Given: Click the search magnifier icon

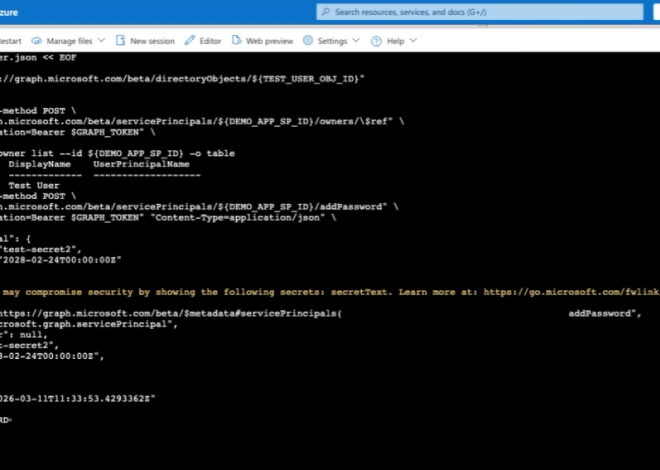Looking at the screenshot, I should pyautogui.click(x=325, y=12).
